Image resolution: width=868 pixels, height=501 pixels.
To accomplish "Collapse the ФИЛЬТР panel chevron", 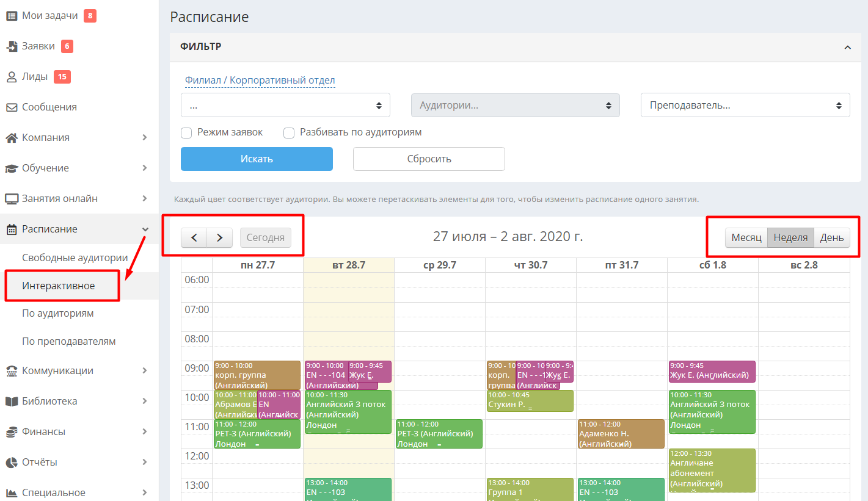I will pyautogui.click(x=848, y=48).
